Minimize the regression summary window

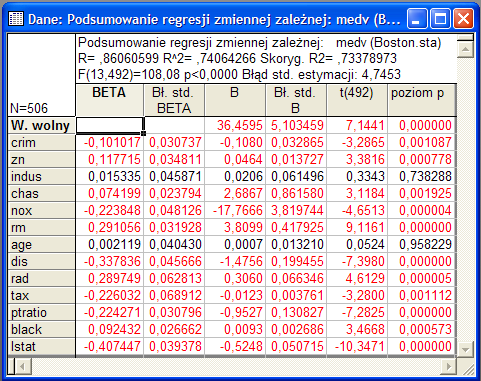[x=417, y=19]
